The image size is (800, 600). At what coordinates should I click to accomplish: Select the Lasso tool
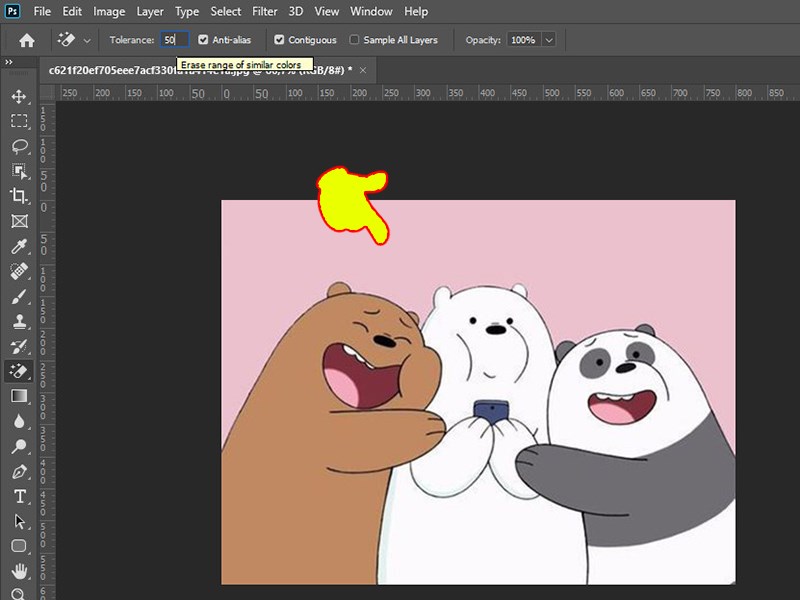(19, 146)
